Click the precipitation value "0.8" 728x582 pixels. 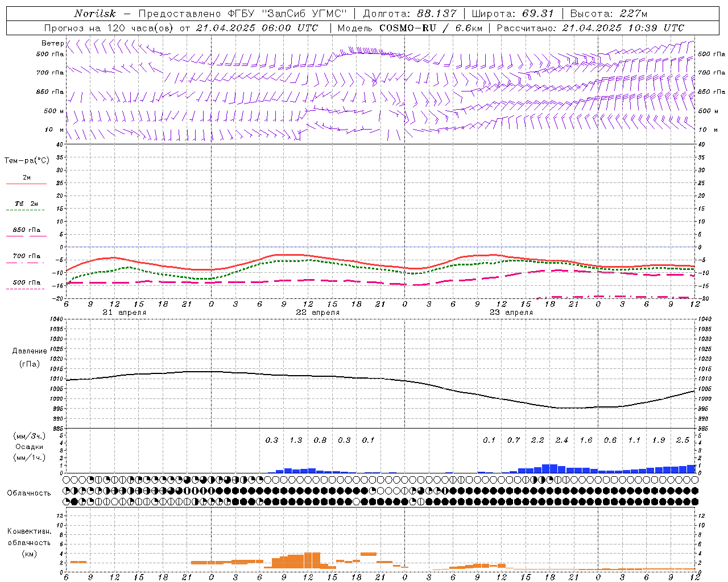(x=320, y=440)
